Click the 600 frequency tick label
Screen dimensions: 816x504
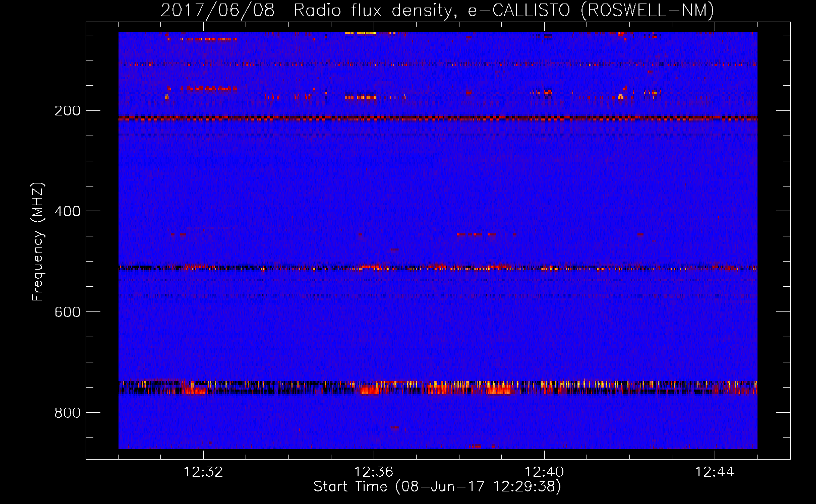click(68, 312)
